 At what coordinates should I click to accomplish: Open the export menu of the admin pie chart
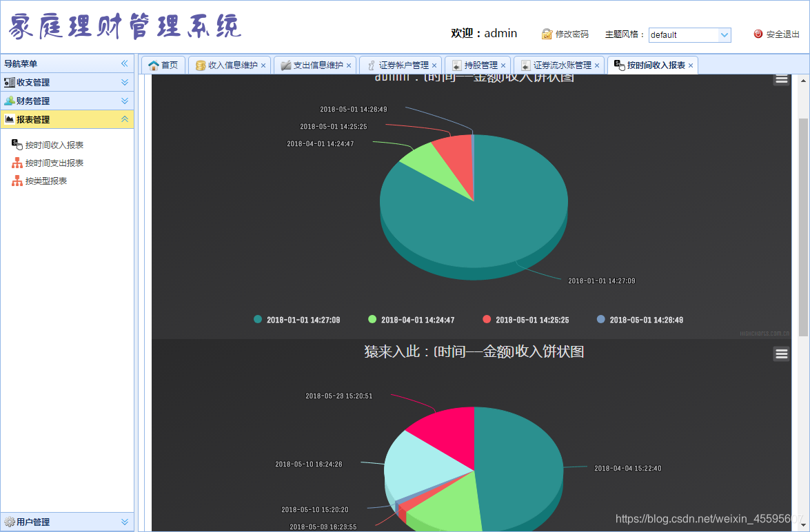click(781, 79)
